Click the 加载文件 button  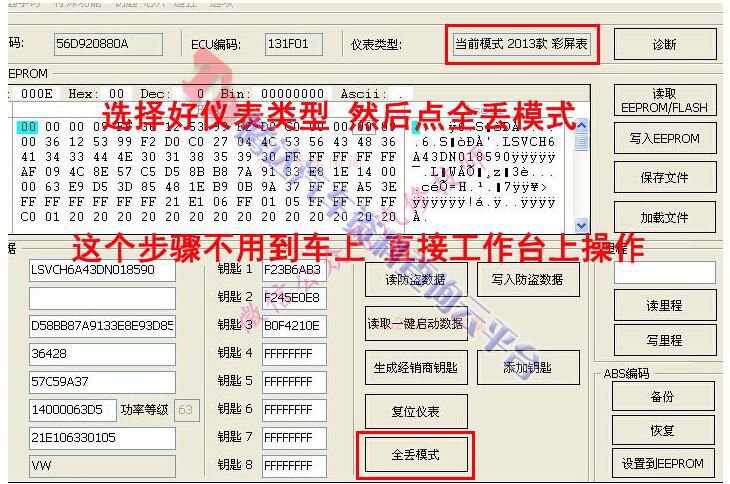pyautogui.click(x=665, y=217)
